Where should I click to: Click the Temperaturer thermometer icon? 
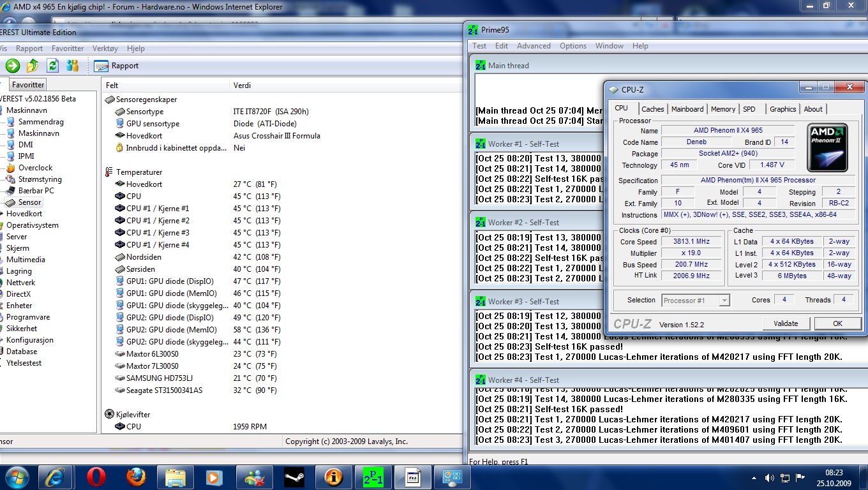(x=109, y=172)
